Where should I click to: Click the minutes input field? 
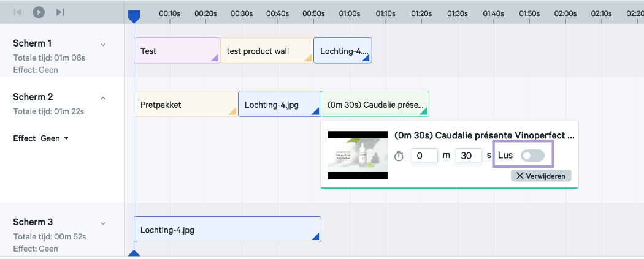click(424, 156)
